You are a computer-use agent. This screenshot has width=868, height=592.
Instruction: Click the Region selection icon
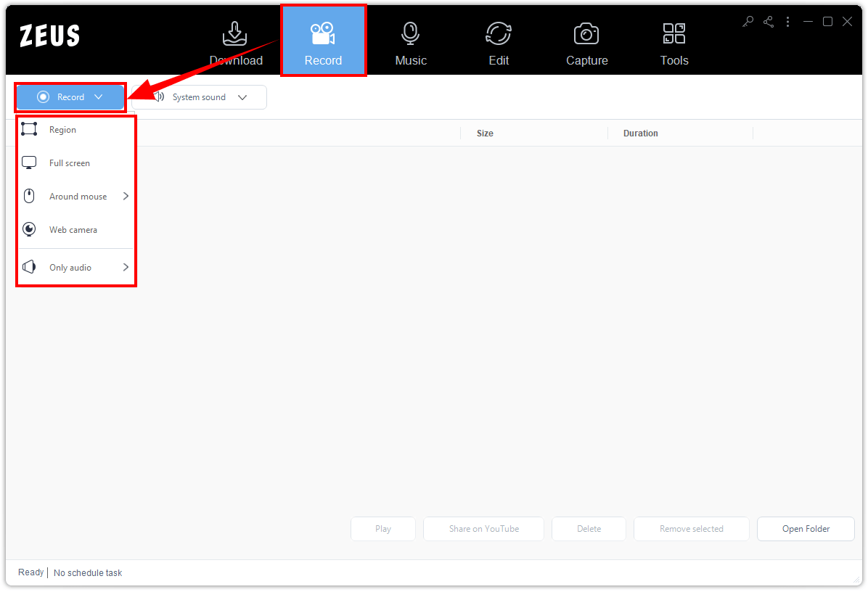[29, 129]
